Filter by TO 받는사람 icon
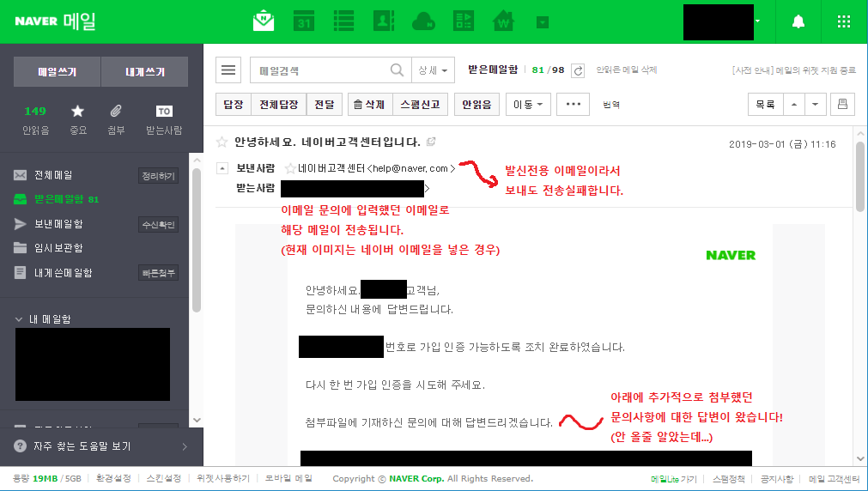Image resolution: width=868 pixels, height=491 pixels. (164, 119)
